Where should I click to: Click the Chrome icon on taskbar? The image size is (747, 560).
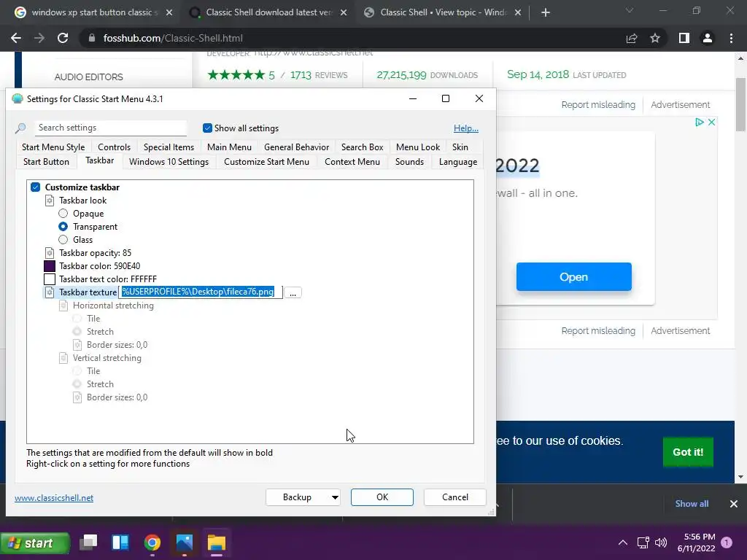click(152, 542)
